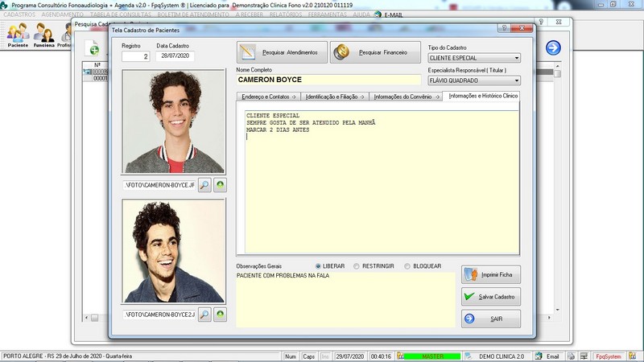
Task: Click the 29/07/2020 date in status bar
Action: pyautogui.click(x=350, y=356)
